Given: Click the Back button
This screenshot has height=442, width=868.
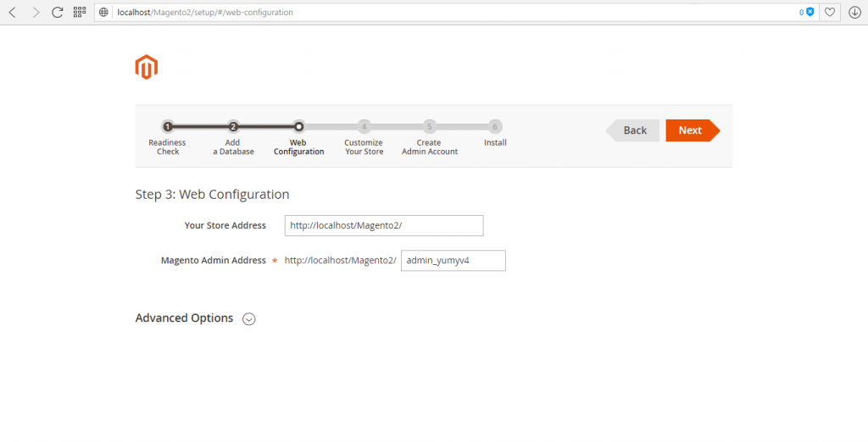Looking at the screenshot, I should 632,130.
